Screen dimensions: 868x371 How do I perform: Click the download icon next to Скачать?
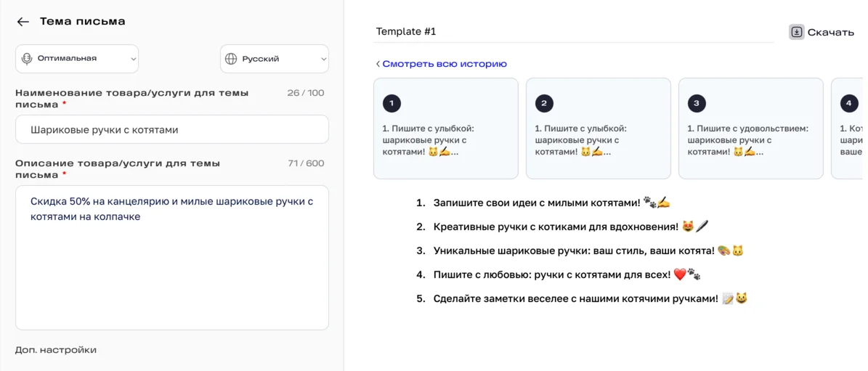click(797, 32)
